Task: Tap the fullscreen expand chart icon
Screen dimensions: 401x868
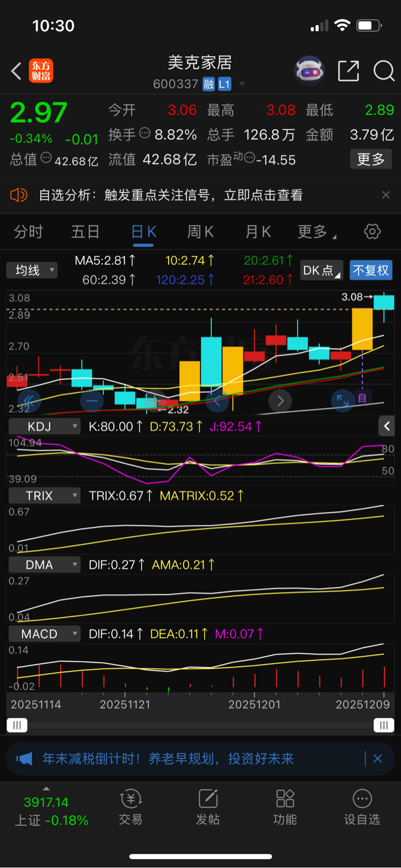Action: (343, 401)
